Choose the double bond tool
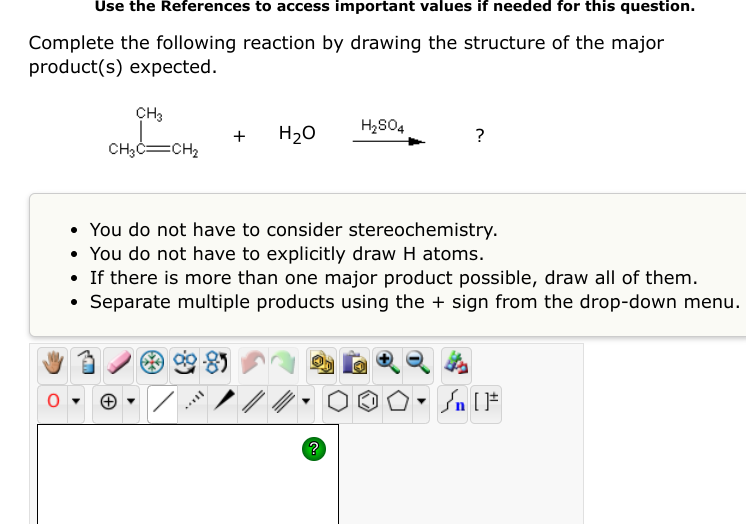Viewport: 746px width, 524px height. (x=253, y=402)
